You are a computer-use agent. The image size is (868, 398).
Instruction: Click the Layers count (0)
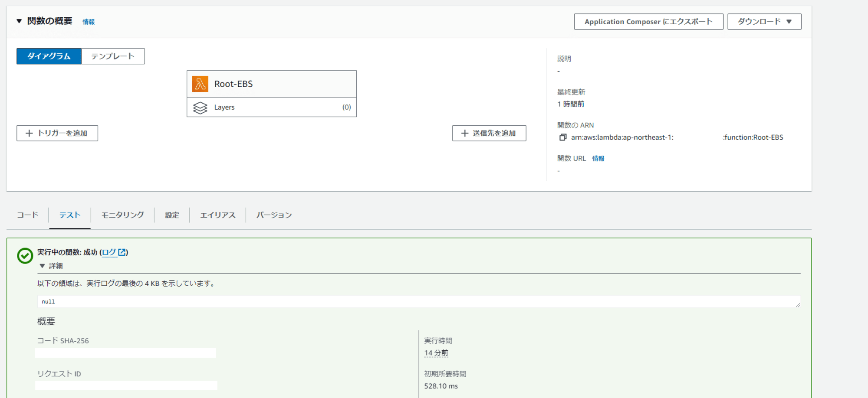(x=346, y=107)
